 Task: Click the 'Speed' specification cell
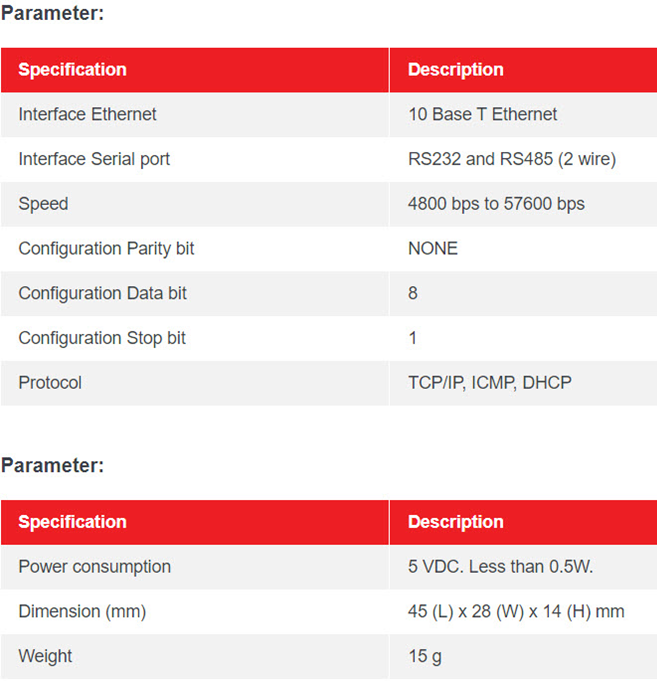pos(43,204)
